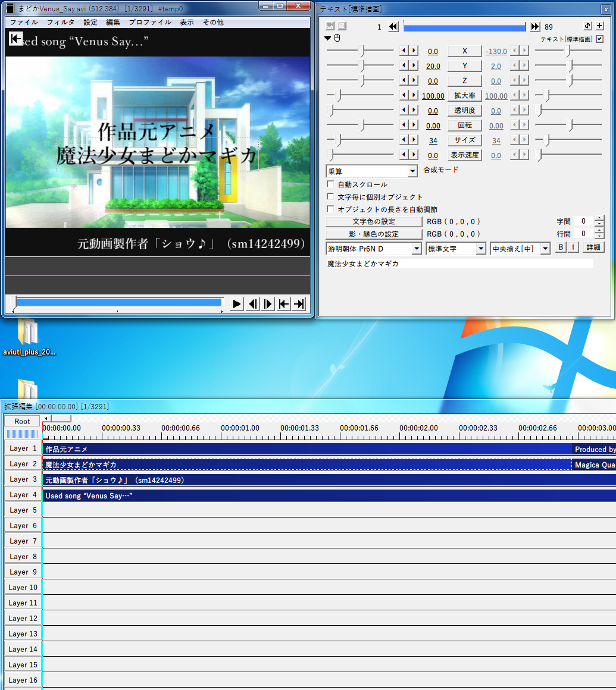Enable 文字毎に個別オブジェクト checkbox
This screenshot has height=690, width=616.
[330, 196]
